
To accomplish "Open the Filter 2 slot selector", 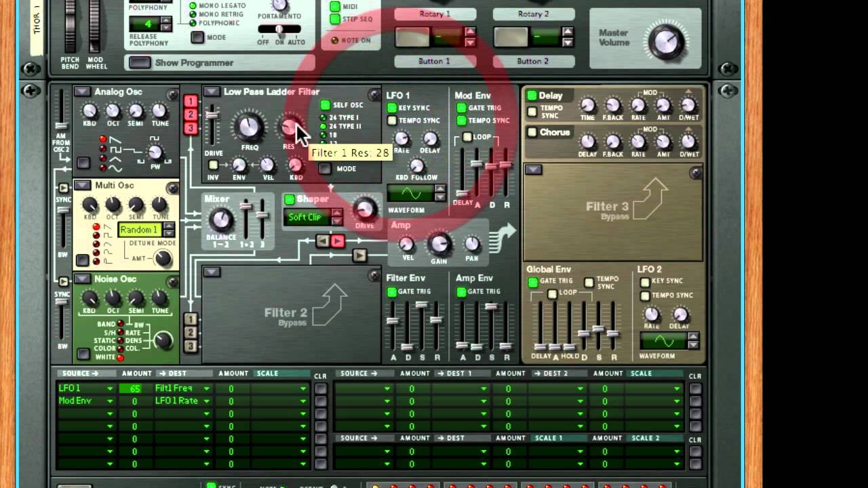I will (x=212, y=272).
